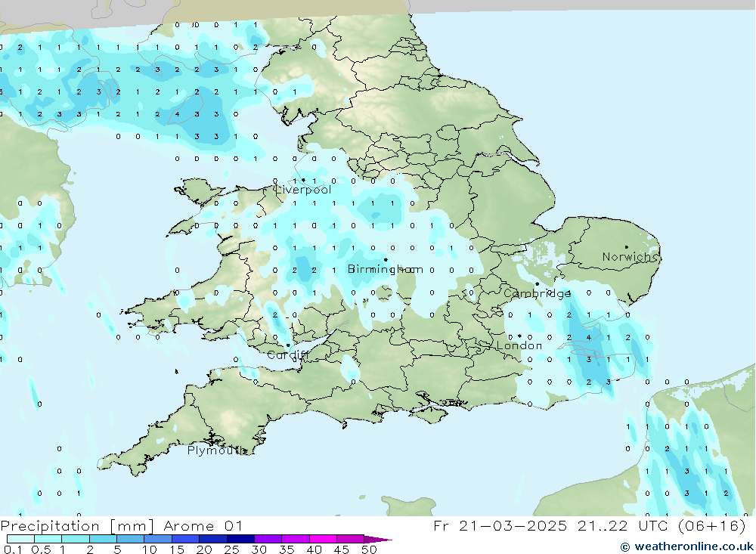756x554 pixels.
Task: Click the Precipitation [mm] Arome 01 title
Action: (122, 525)
